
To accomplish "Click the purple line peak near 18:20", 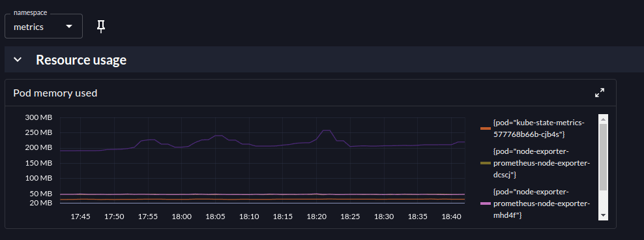I will [327, 130].
